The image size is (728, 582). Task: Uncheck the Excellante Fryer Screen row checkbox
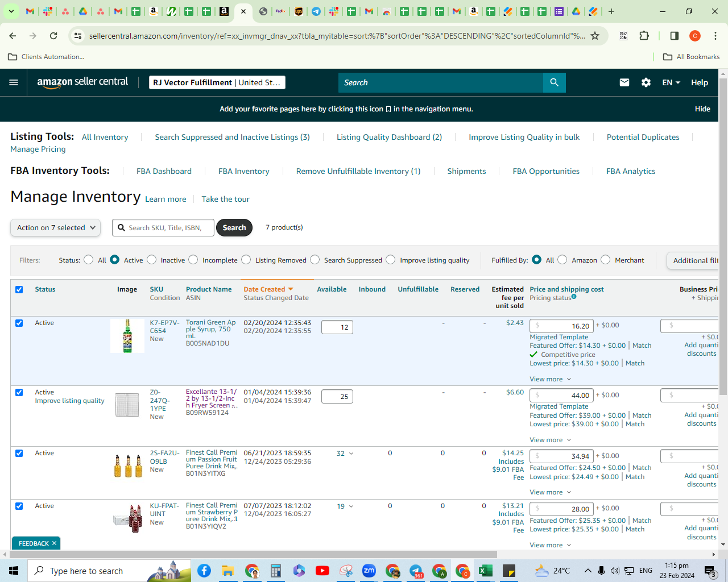click(x=19, y=393)
